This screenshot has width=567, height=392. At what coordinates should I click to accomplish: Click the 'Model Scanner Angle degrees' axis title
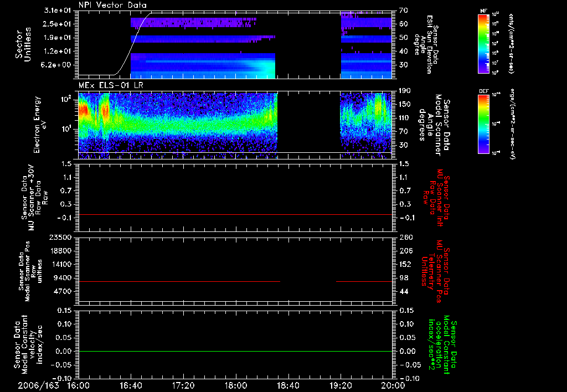(434, 125)
